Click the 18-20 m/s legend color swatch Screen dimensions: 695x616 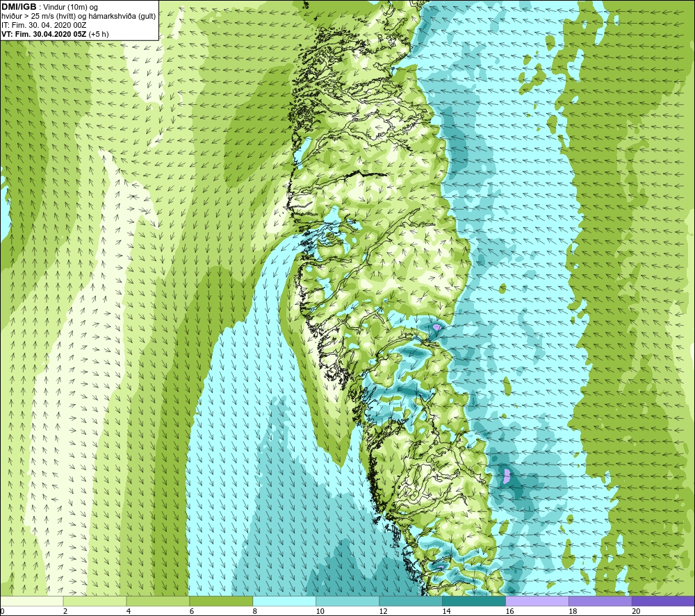point(600,601)
